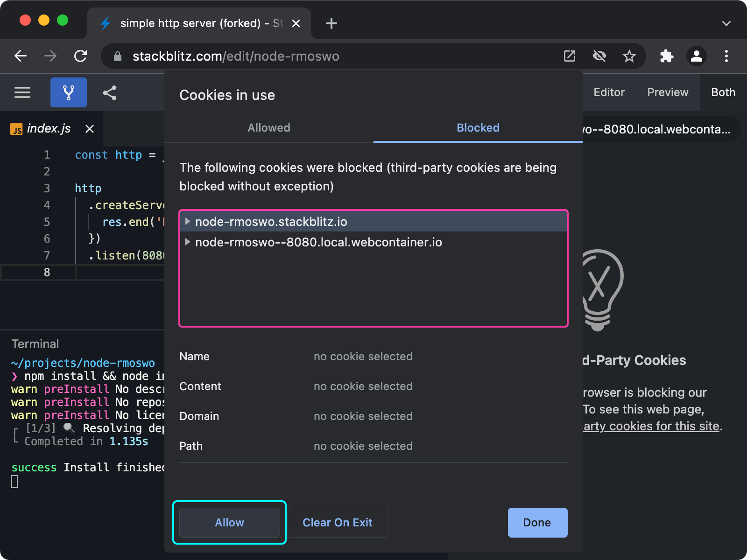Expand the node-rmoswo.stackblitz.io cookie entry

coord(188,222)
